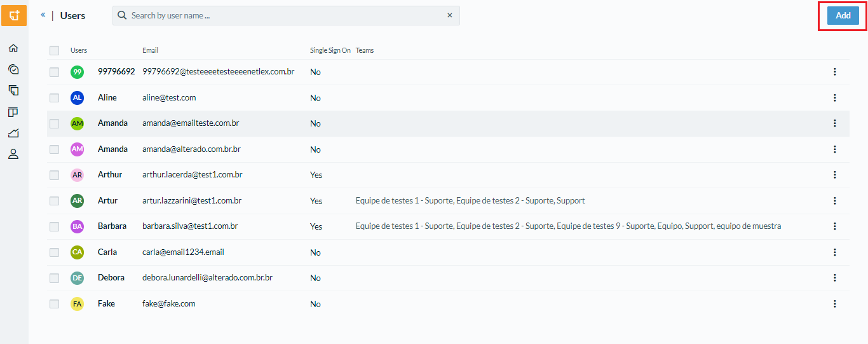Click Debora's teal DE avatar
Viewport: 868px width, 344px height.
point(77,278)
